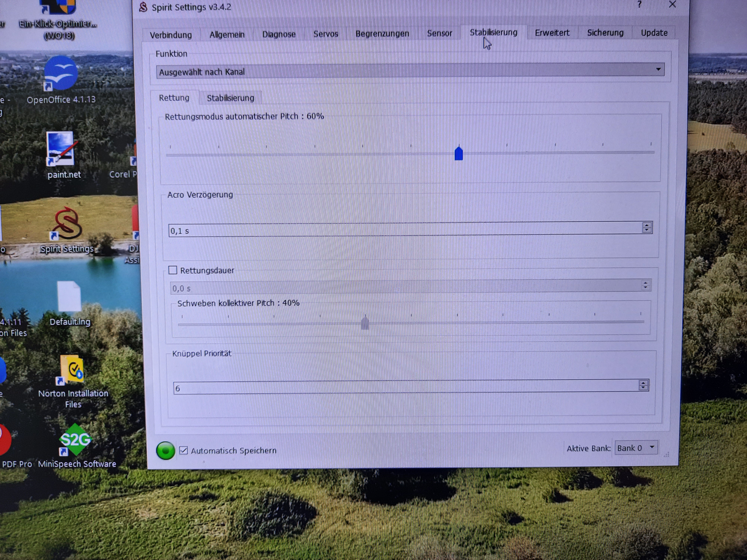The height and width of the screenshot is (560, 747).
Task: Open the Aktive Bank dropdown
Action: click(x=636, y=448)
